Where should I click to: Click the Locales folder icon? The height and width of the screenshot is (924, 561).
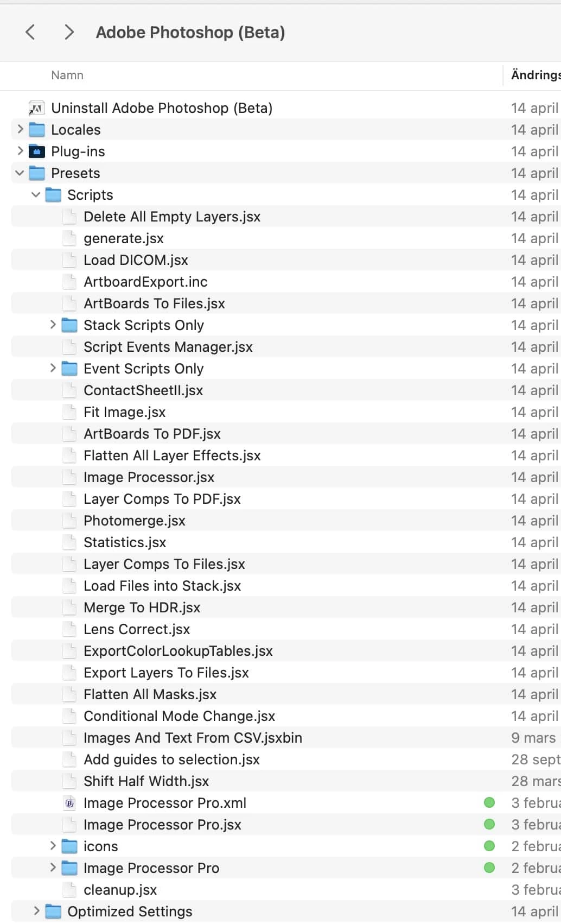coord(37,130)
